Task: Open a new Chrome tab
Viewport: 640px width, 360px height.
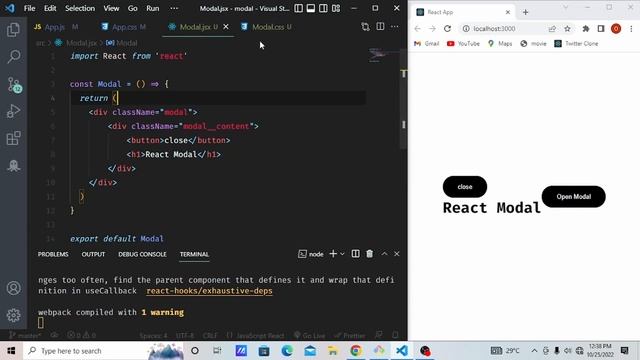Action: pyautogui.click(x=526, y=12)
